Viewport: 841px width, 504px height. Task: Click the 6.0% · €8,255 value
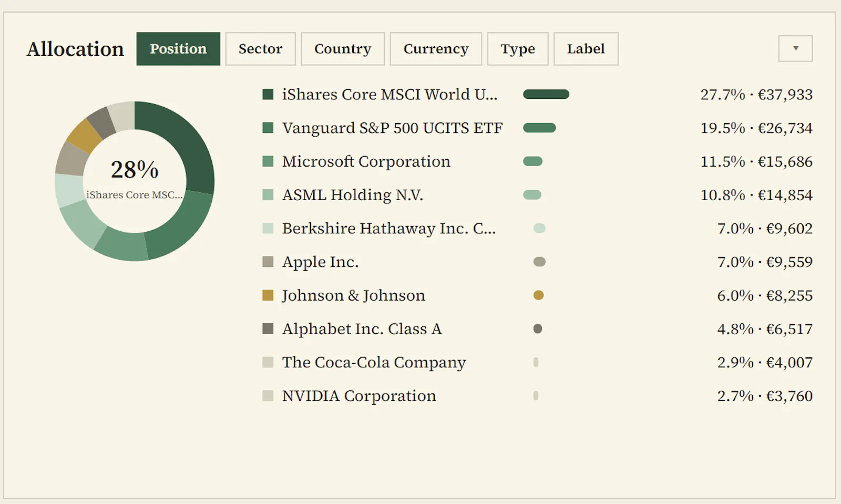[765, 295]
